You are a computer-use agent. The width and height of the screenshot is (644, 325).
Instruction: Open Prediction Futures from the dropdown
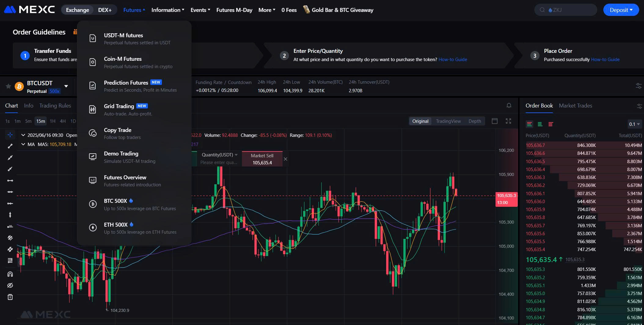(134, 86)
